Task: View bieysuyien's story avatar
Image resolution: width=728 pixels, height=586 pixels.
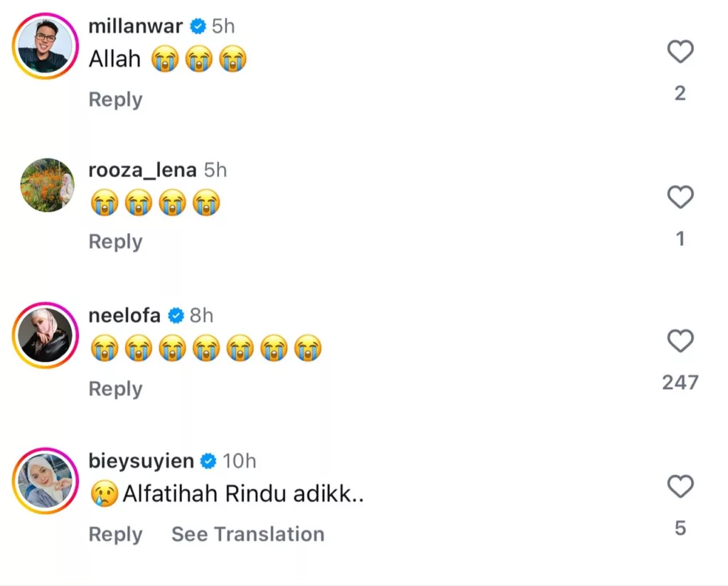Action: point(45,481)
